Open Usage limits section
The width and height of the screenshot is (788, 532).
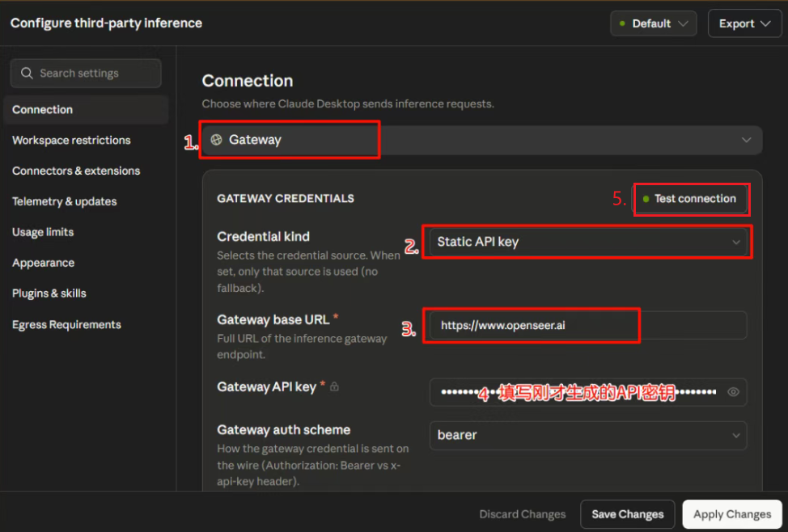point(43,232)
